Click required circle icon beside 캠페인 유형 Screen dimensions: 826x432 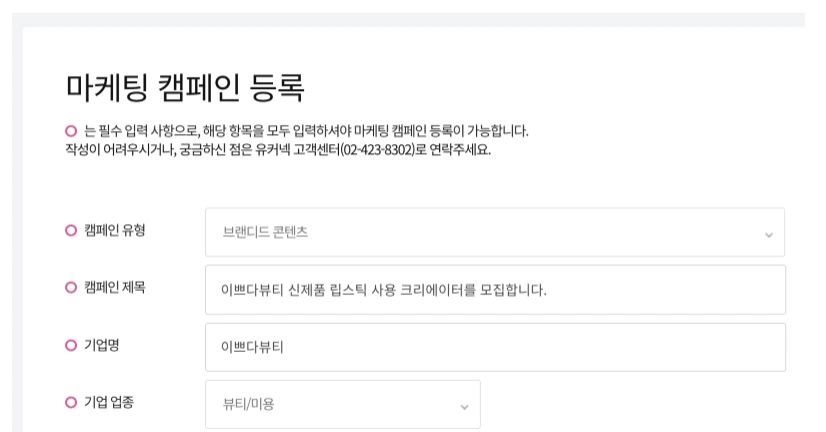pyautogui.click(x=71, y=230)
